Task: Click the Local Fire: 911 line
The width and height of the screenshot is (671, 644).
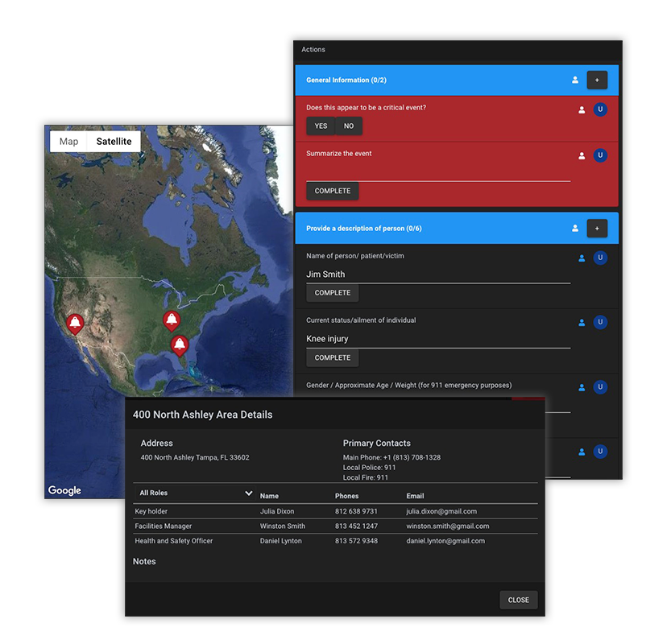Action: coord(365,477)
